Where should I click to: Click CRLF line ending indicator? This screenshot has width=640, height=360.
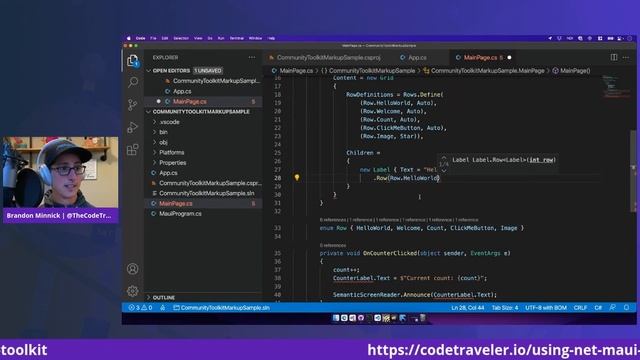580,308
